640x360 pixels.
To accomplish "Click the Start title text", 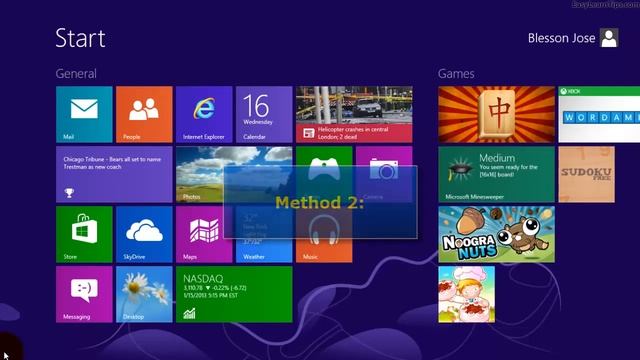I will coord(80,38).
